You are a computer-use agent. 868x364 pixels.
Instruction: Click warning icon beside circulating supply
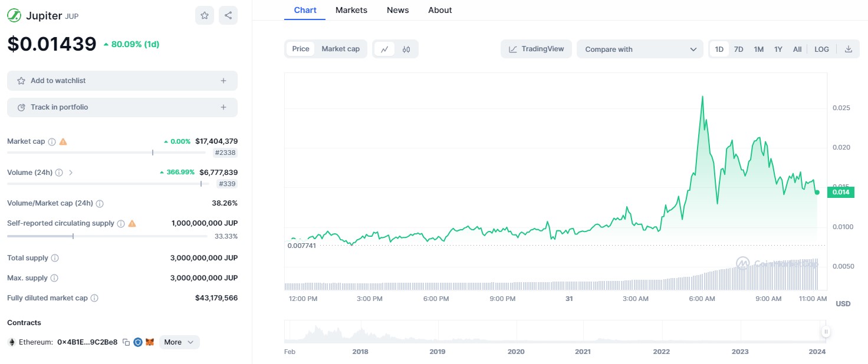(132, 223)
